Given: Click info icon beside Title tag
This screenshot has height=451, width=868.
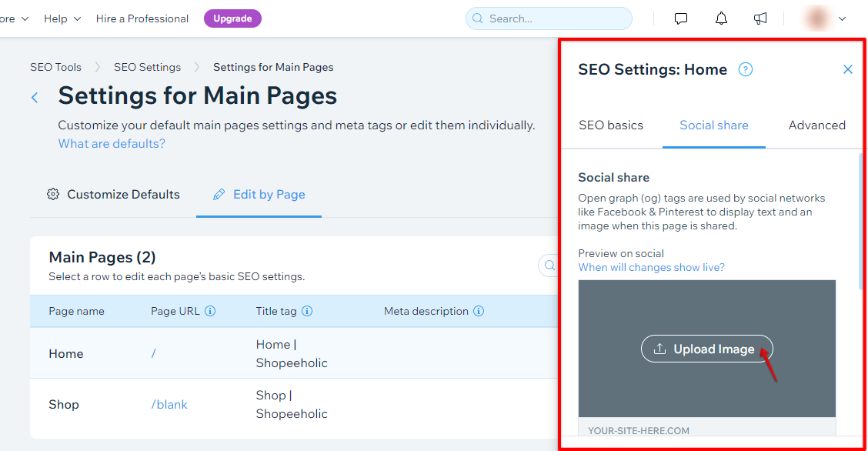Looking at the screenshot, I should (x=307, y=312).
